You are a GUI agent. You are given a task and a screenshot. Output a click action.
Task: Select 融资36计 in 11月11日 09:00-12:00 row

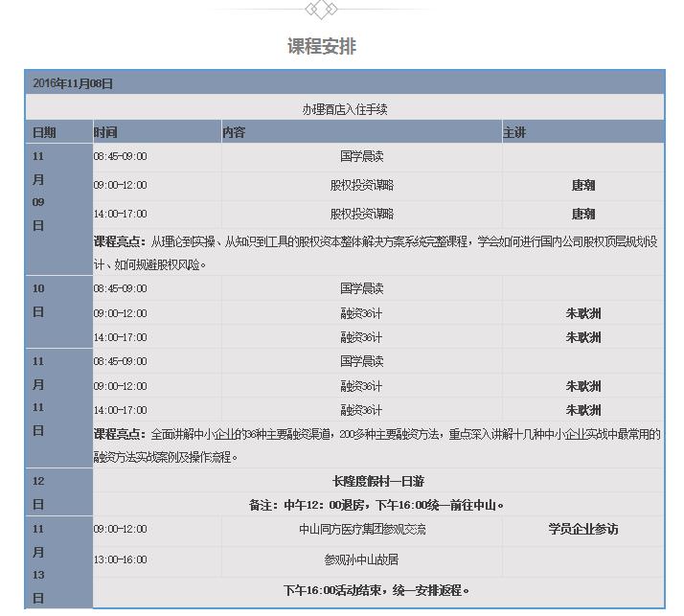pyautogui.click(x=361, y=386)
